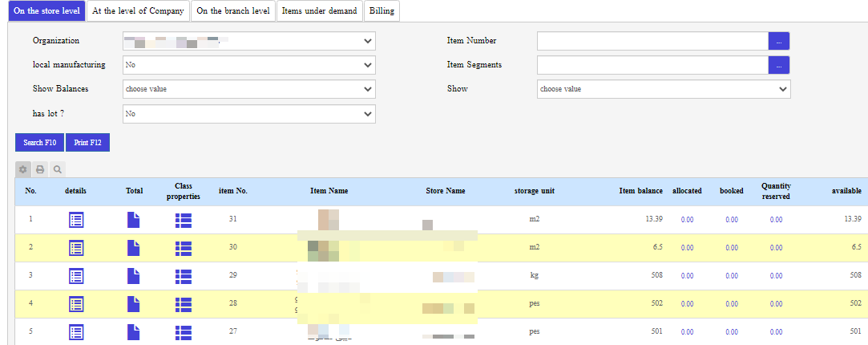Click into the Item Segments input field

(x=652, y=65)
